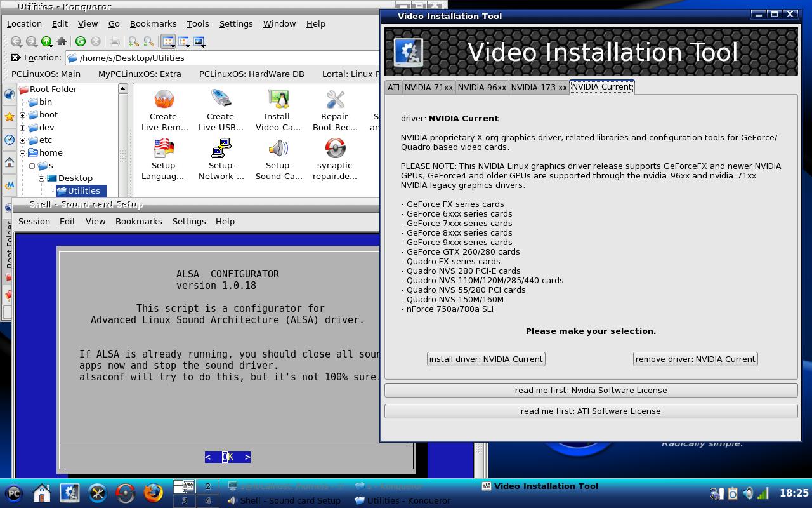Switch to the ATI tab
Screen dimensions: 812x508
point(393,88)
